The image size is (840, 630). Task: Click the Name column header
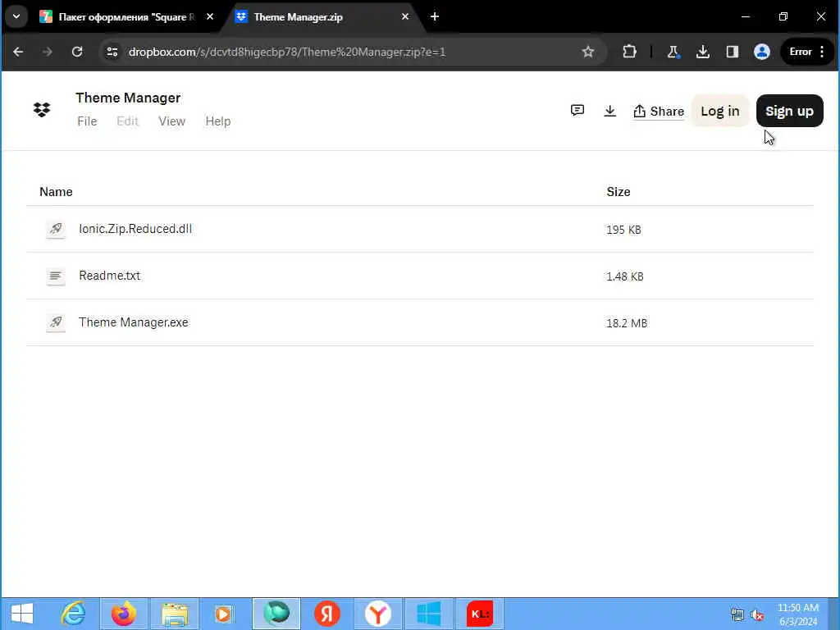click(x=56, y=192)
